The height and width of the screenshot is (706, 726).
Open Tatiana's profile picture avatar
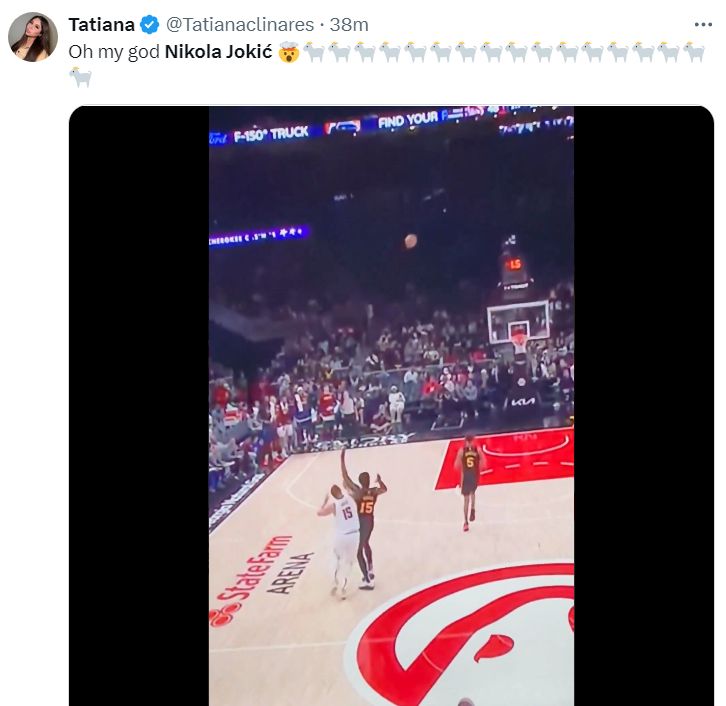point(33,37)
